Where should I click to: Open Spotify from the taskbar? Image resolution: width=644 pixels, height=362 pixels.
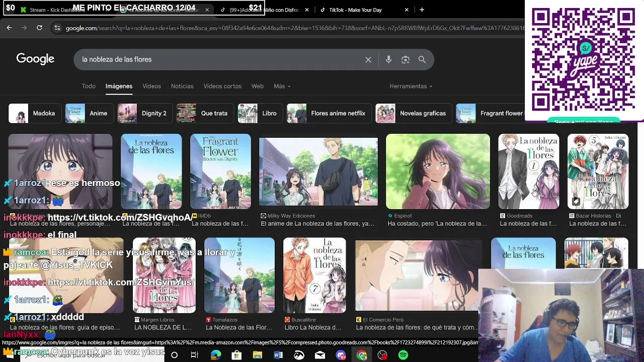[403, 355]
